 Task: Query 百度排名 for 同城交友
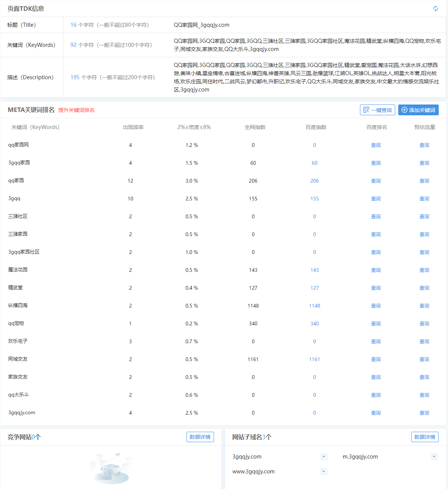376,359
